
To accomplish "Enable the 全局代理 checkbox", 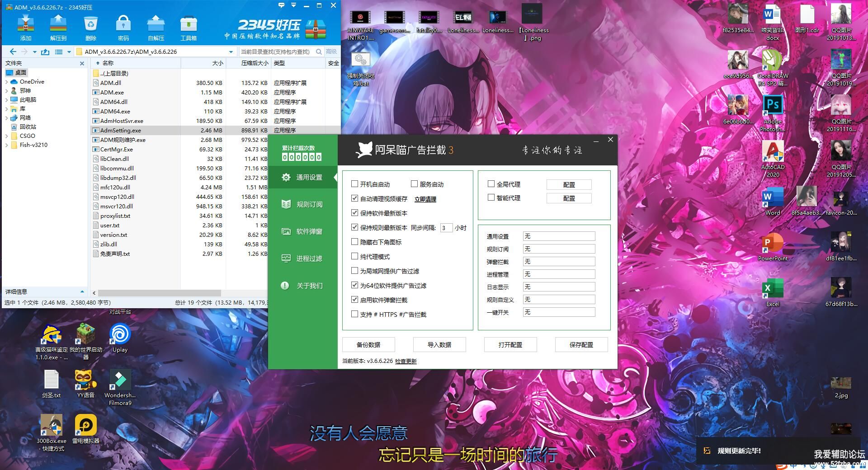I will pos(491,184).
